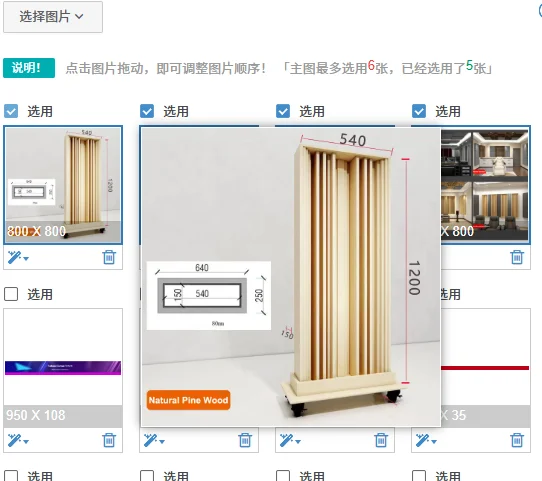Click trash icon of second lower-row card
542x481 pixels.
[x=245, y=440]
